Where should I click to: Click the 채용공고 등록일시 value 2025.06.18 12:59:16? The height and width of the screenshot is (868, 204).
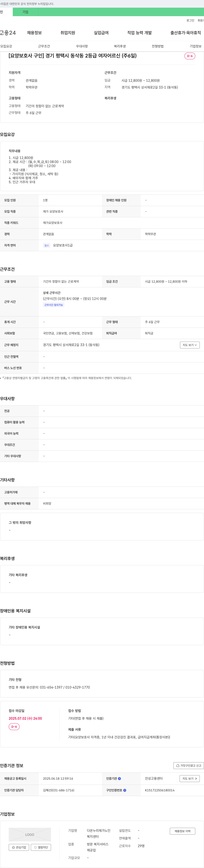58,778
